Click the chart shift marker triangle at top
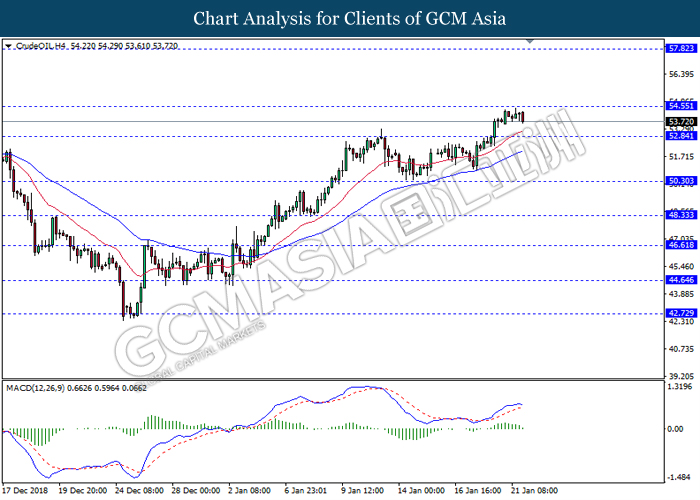 click(x=530, y=41)
